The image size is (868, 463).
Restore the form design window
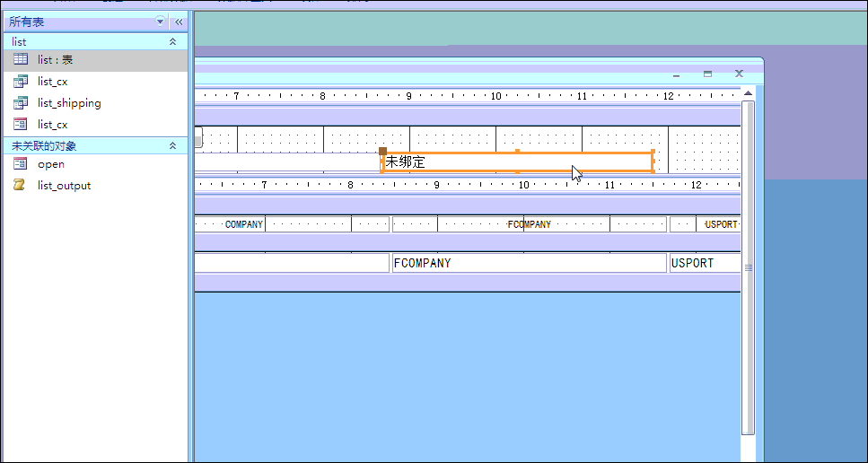click(x=707, y=74)
